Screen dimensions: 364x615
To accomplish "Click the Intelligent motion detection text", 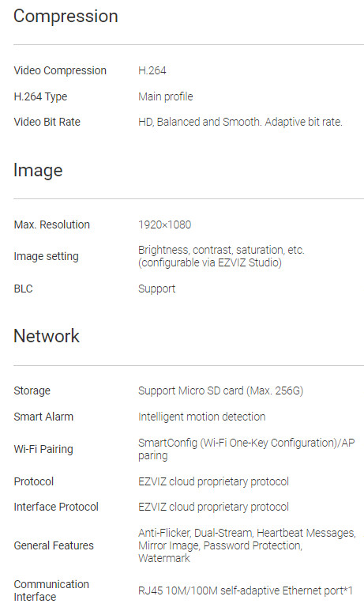I will [202, 417].
